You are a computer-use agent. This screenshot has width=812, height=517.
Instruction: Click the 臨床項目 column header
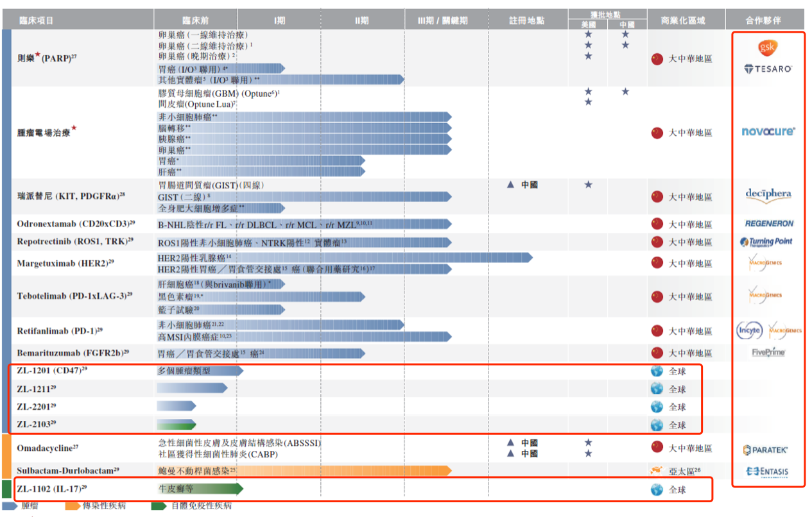pyautogui.click(x=37, y=21)
